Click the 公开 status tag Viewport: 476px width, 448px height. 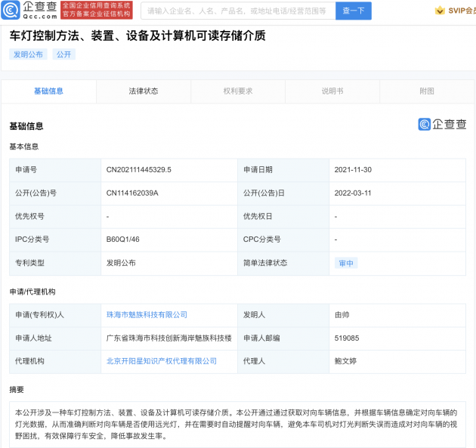pyautogui.click(x=63, y=54)
